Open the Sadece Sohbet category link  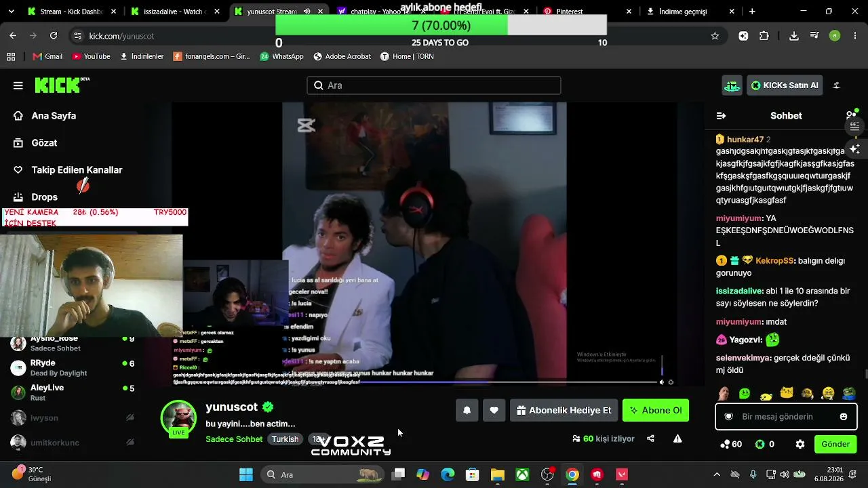point(234,439)
